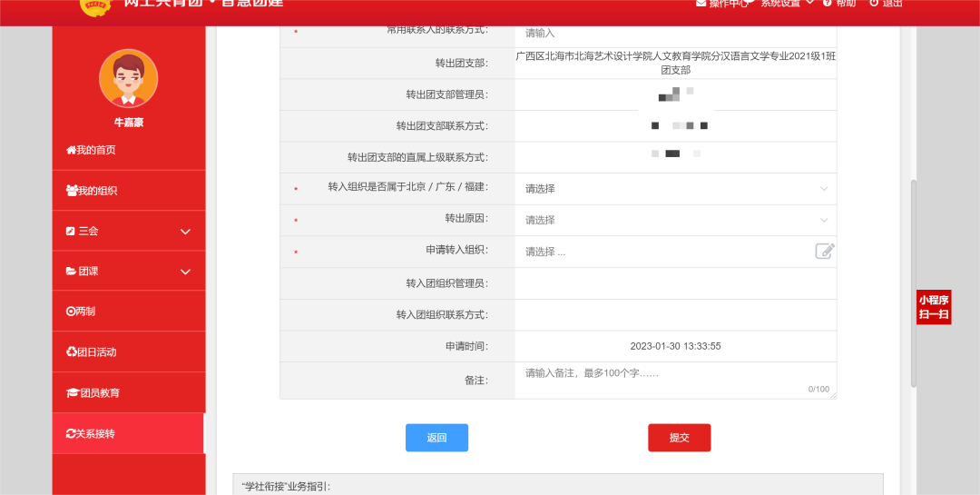Open 转入组织是否属于北京/广东/福建 dropdown

pyautogui.click(x=675, y=189)
